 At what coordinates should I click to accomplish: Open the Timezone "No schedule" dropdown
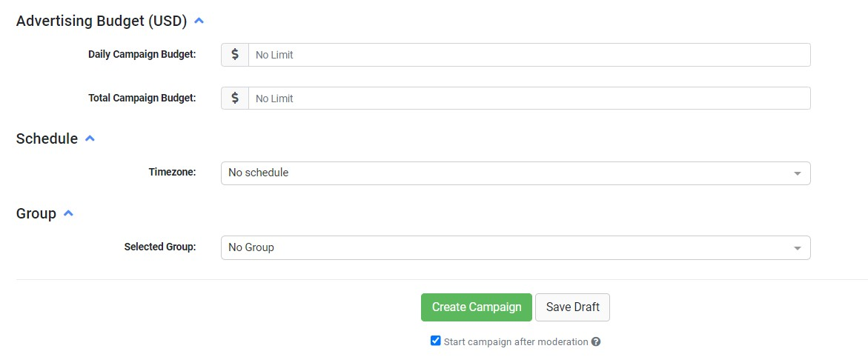tap(515, 173)
